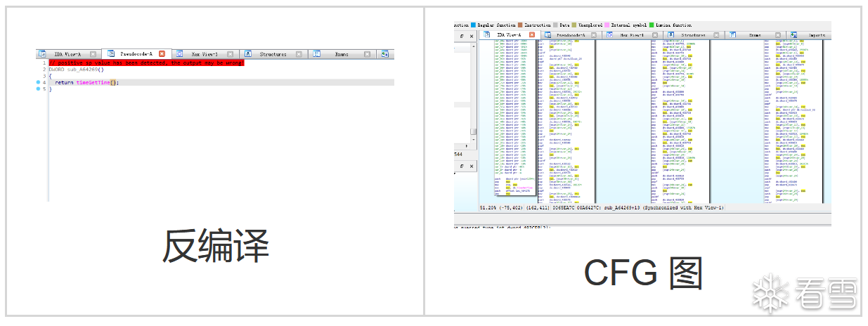Click IDA View-A tab icon in CFG screenshot
The image size is (868, 326).
[486, 34]
